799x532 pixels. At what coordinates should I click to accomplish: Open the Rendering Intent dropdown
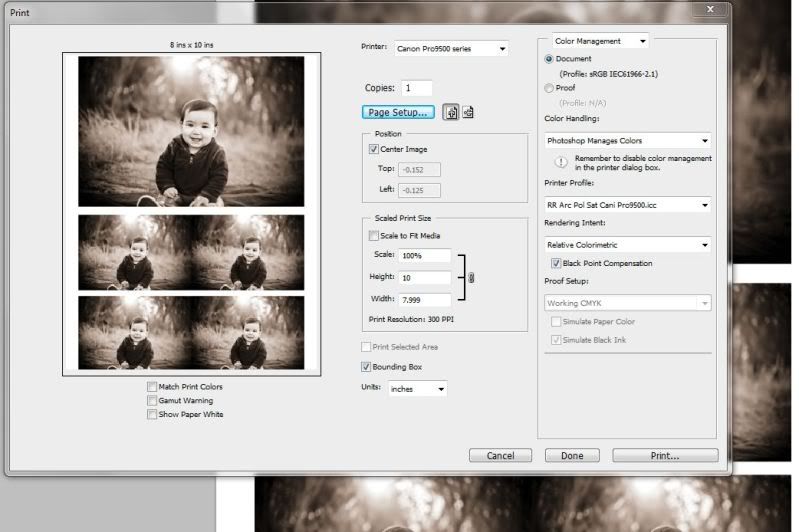point(627,244)
